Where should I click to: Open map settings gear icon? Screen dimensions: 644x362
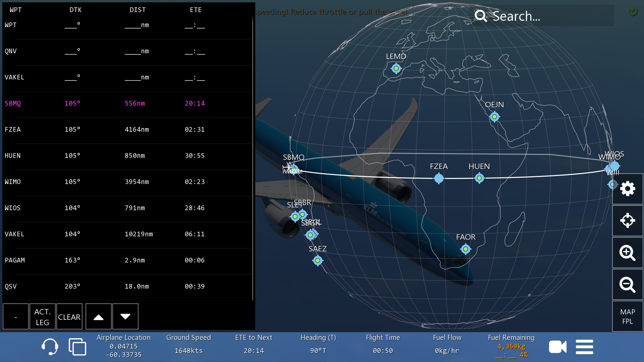point(627,189)
